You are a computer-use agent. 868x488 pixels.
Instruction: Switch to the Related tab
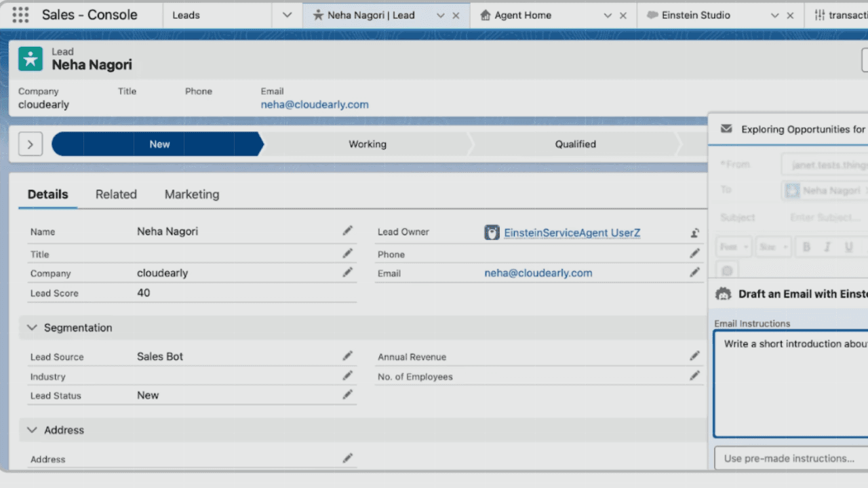click(116, 194)
